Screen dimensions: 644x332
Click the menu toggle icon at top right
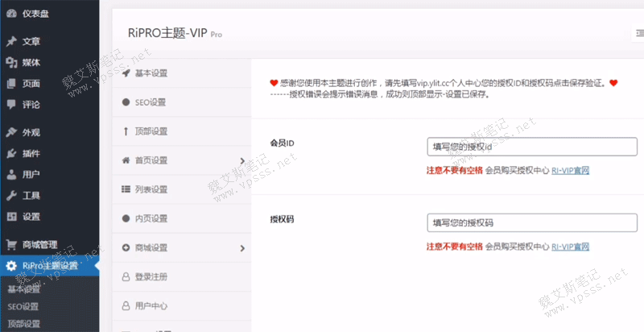[x=639, y=33]
